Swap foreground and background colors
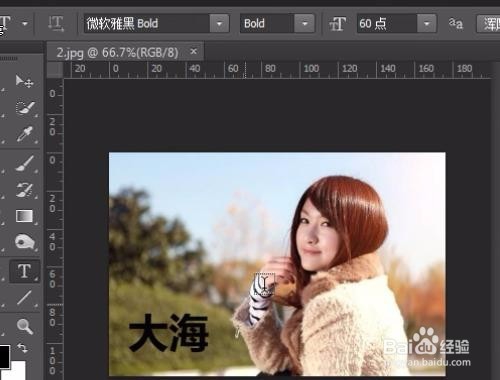The image size is (500, 380). (x=23, y=348)
